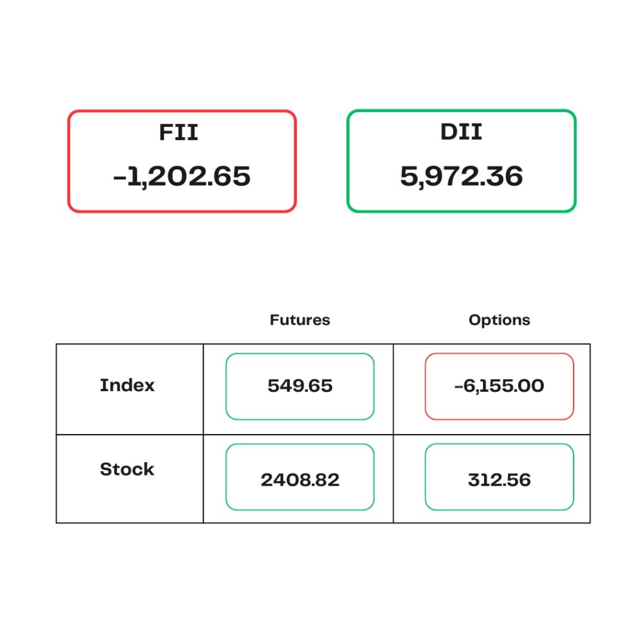644x644 pixels.
Task: Click the 5,972.36 DII value
Action: point(461,177)
